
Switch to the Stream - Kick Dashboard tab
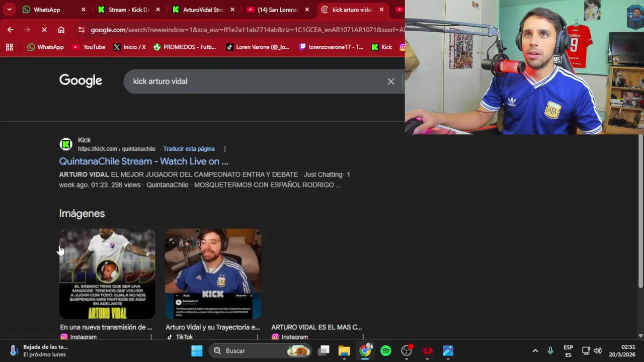point(129,10)
